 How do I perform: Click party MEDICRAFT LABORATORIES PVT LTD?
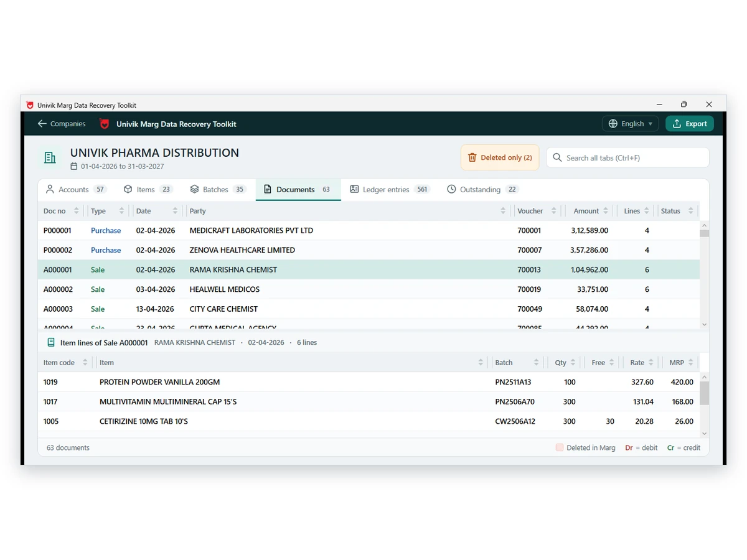(x=251, y=230)
